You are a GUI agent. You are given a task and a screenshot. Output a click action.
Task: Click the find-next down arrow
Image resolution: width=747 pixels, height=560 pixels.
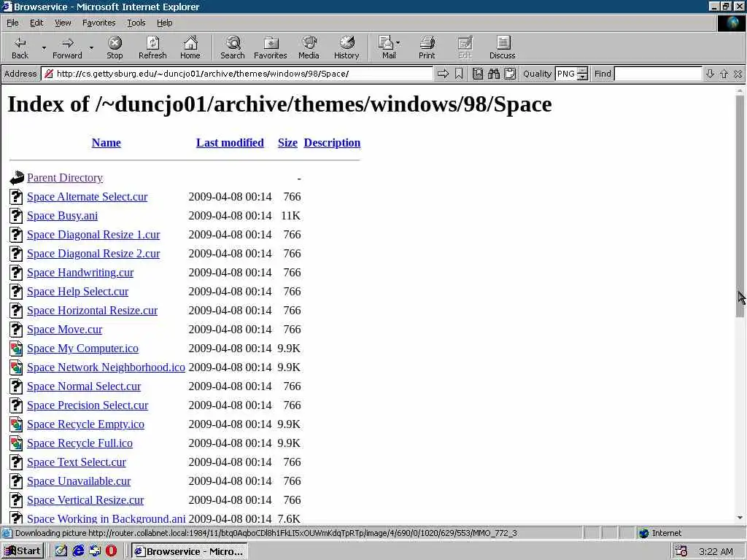[x=710, y=74]
